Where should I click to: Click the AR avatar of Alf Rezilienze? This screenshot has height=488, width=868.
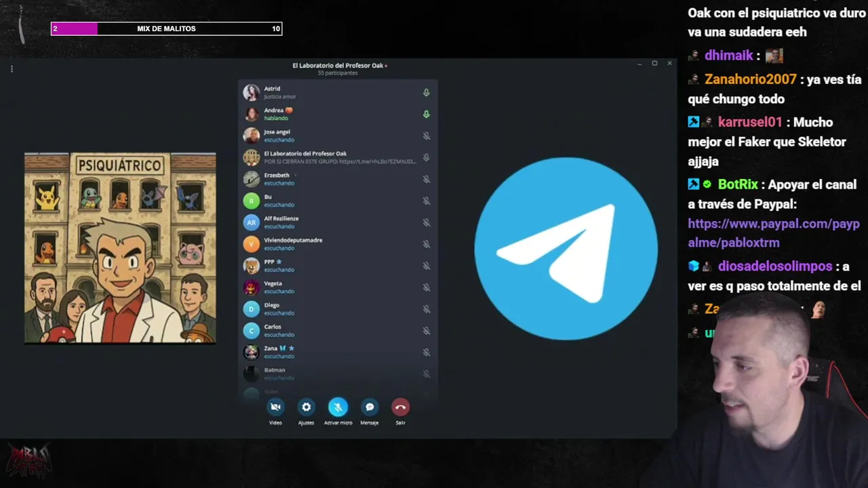point(252,223)
